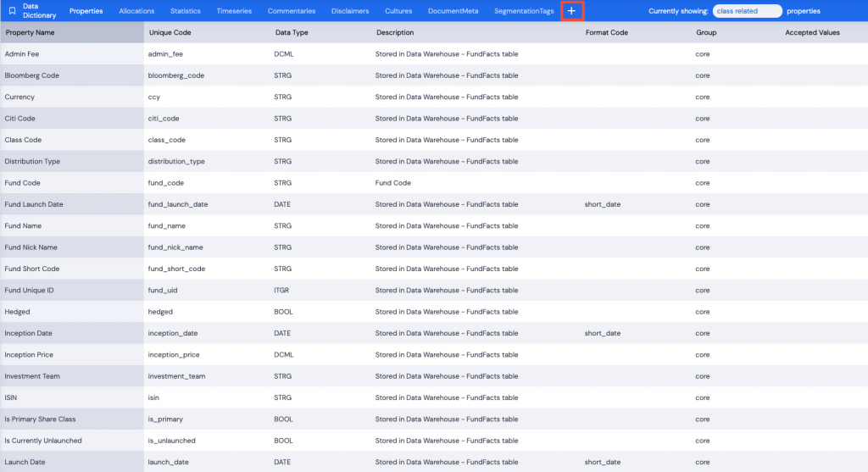This screenshot has width=868, height=472.
Task: Open the Properties tab
Action: pos(86,11)
